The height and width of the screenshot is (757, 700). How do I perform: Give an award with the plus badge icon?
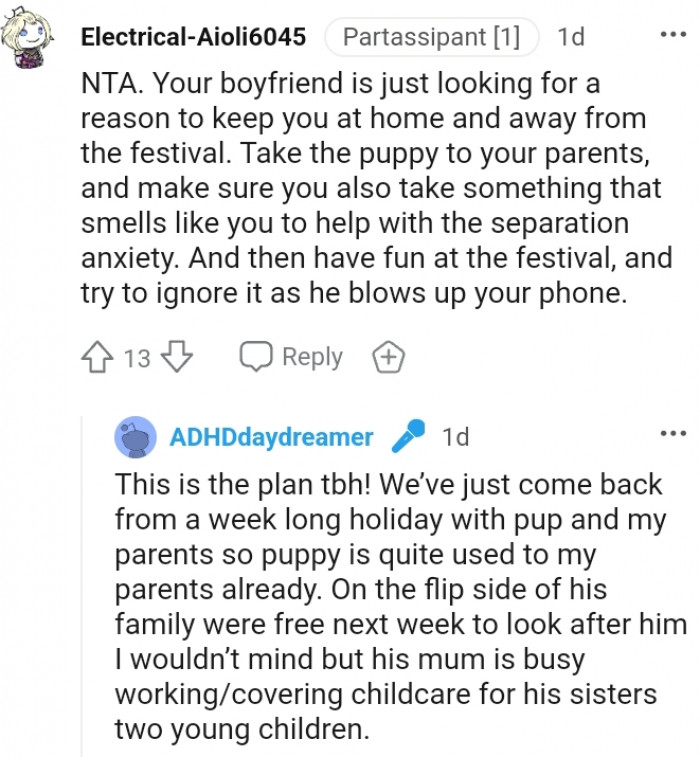point(387,357)
